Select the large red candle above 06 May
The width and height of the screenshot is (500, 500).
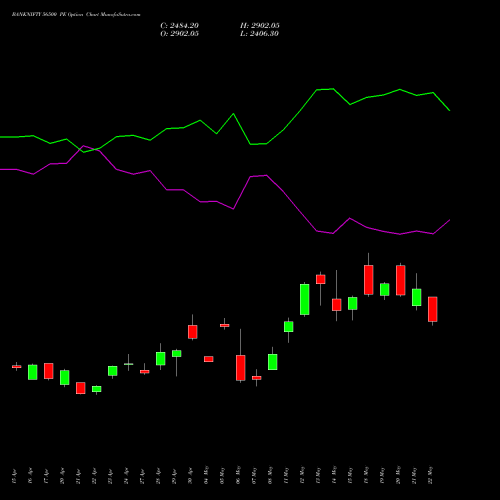coord(241,368)
